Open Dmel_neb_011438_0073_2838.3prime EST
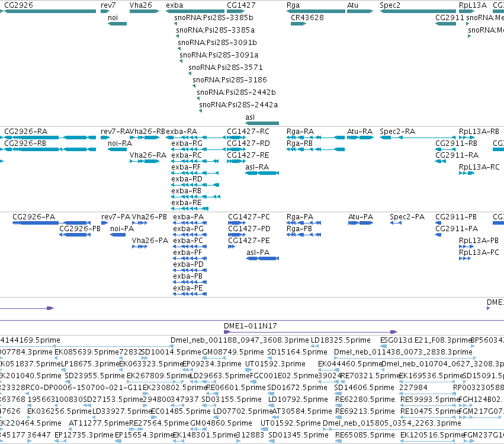The width and height of the screenshot is (504, 444). click(405, 358)
